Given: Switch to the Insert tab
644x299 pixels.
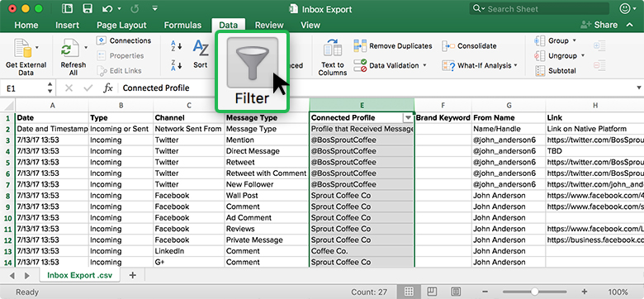Looking at the screenshot, I should [x=68, y=25].
